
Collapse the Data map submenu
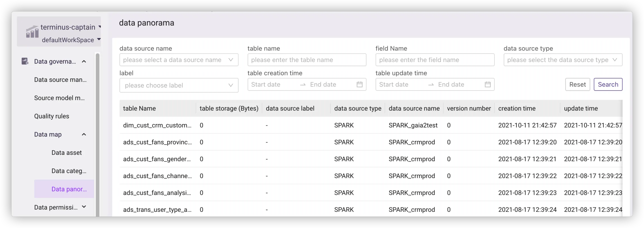click(84, 134)
